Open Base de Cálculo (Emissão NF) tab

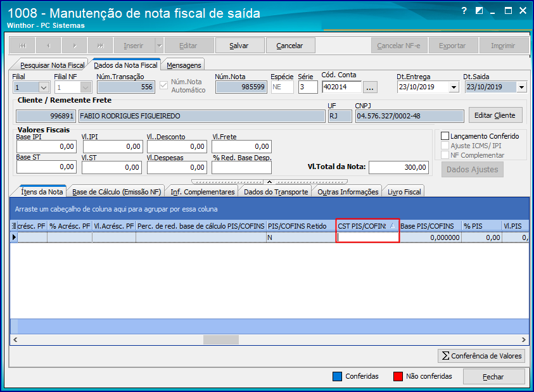coord(117,192)
